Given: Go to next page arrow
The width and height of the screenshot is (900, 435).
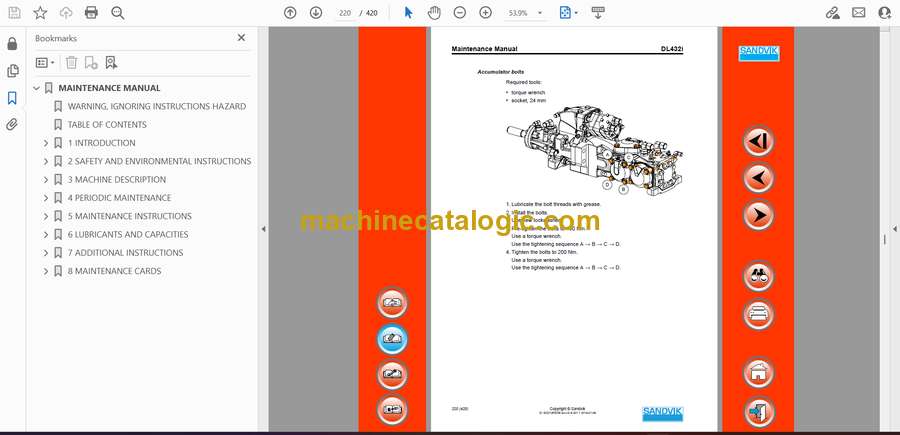Looking at the screenshot, I should pyautogui.click(x=316, y=13).
